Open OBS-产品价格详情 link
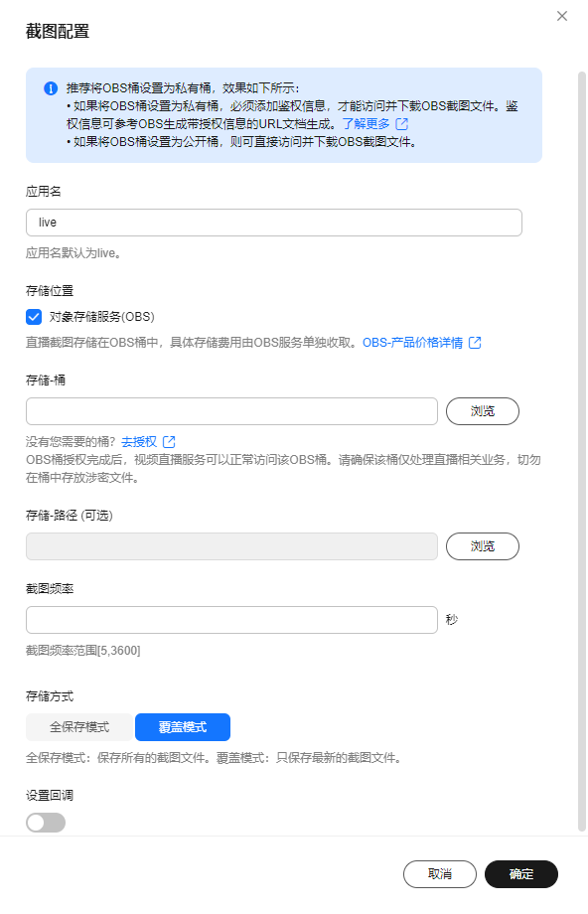Viewport: 588px width, 914px height. click(412, 343)
